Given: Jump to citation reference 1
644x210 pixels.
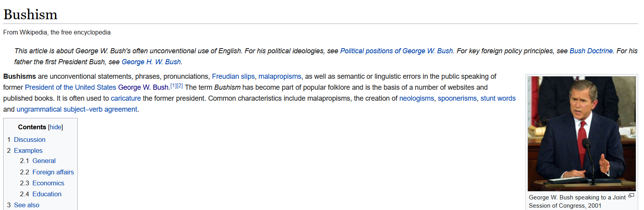Looking at the screenshot, I should click(173, 85).
